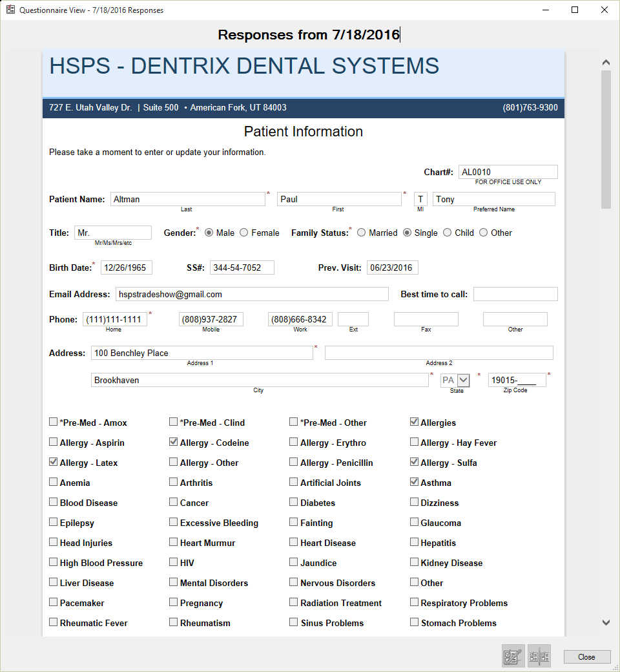Check the Pacemaker box
The width and height of the screenshot is (620, 672).
click(x=53, y=602)
